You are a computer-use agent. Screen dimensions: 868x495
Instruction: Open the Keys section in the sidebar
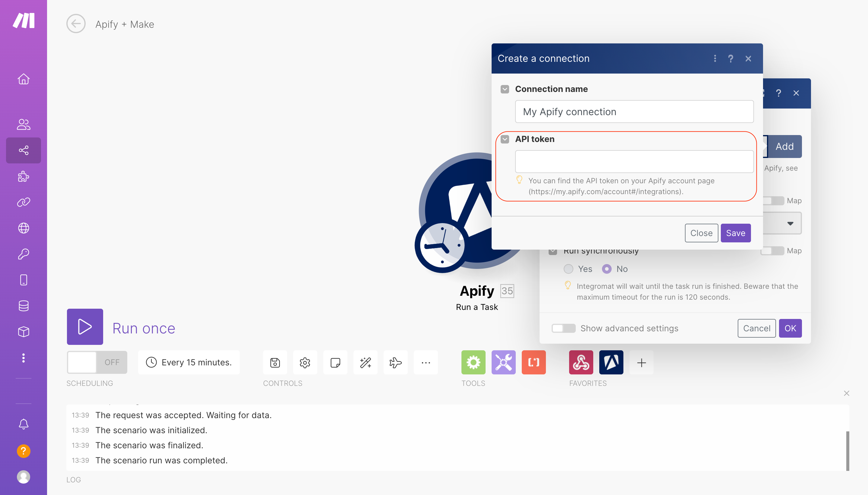click(24, 253)
